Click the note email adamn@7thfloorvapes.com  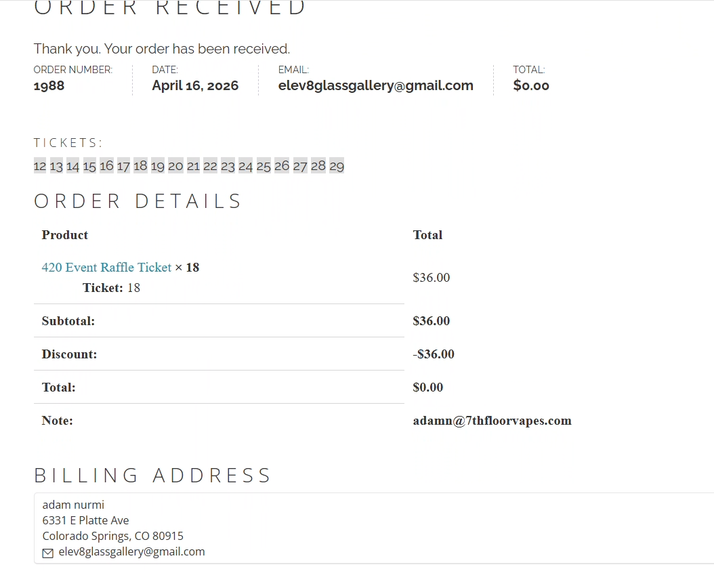click(492, 421)
